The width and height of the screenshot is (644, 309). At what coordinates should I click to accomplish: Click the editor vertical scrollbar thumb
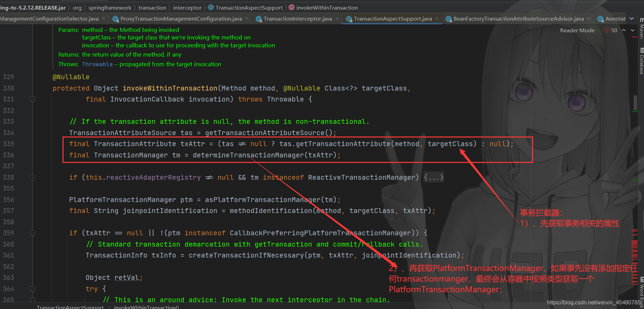point(635,102)
